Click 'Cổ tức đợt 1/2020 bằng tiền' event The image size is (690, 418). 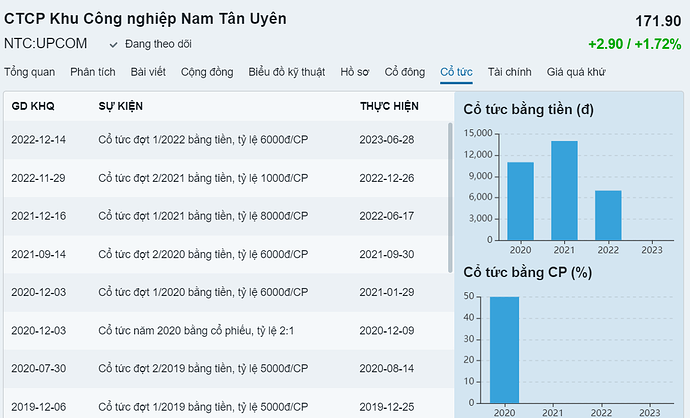[203, 292]
